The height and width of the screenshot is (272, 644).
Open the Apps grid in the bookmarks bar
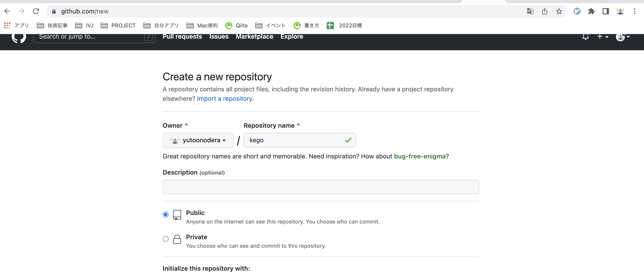[x=7, y=25]
